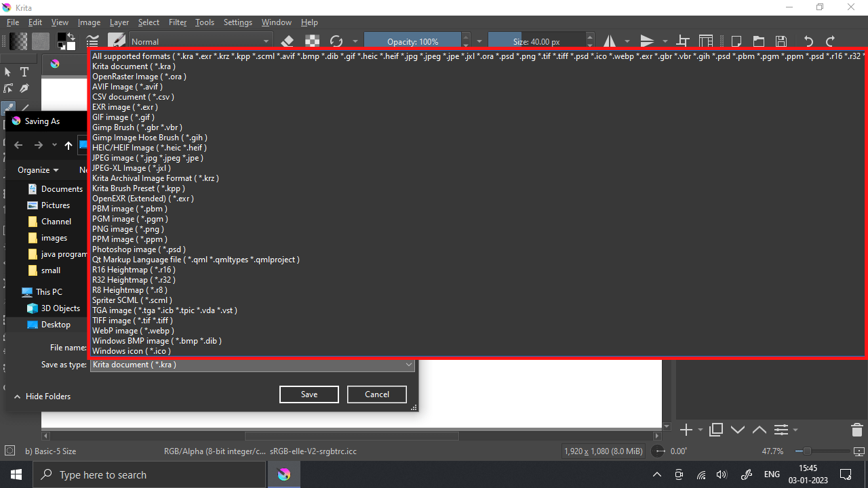Go up one folder level in dialog
The width and height of the screenshot is (868, 488).
point(68,145)
